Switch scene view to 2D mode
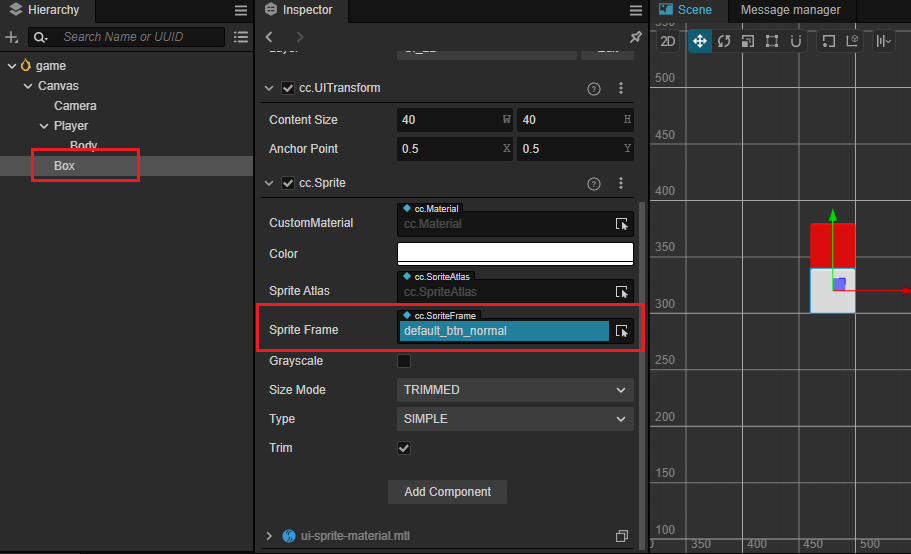This screenshot has height=554, width=911. click(668, 41)
